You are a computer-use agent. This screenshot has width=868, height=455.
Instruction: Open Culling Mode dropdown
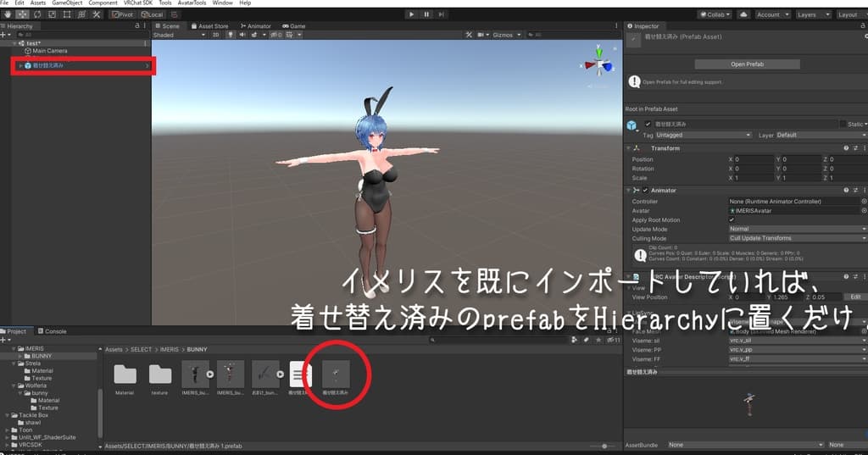click(798, 239)
